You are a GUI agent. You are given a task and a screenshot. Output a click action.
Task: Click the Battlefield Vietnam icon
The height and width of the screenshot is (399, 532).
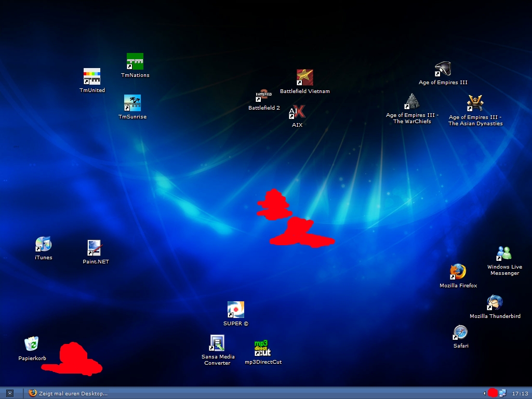point(304,77)
